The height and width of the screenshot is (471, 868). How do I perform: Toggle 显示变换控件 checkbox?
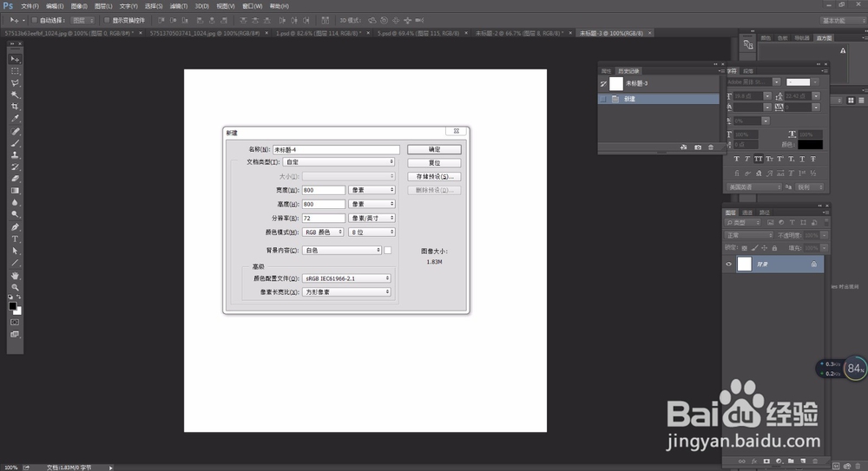pyautogui.click(x=107, y=21)
